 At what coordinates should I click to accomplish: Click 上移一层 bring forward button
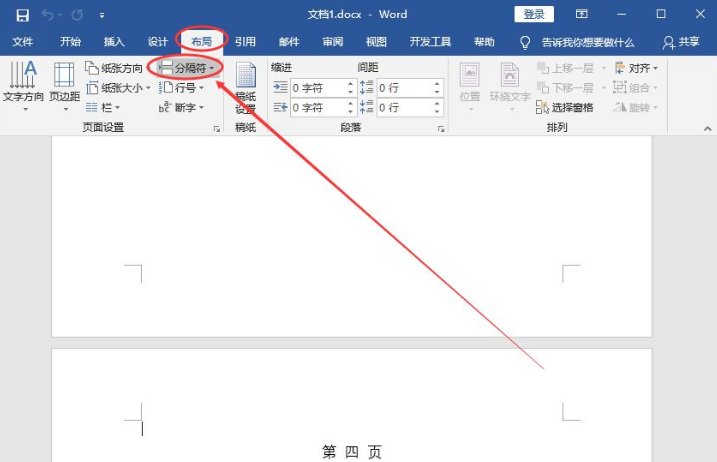point(566,68)
